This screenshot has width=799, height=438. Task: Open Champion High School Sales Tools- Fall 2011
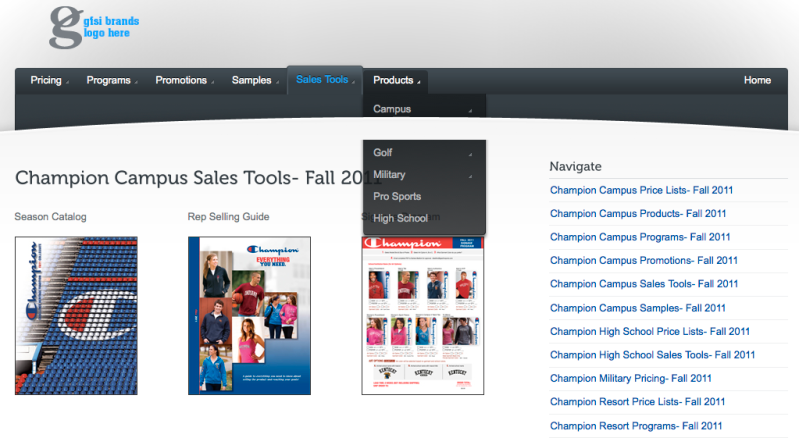[x=652, y=354]
